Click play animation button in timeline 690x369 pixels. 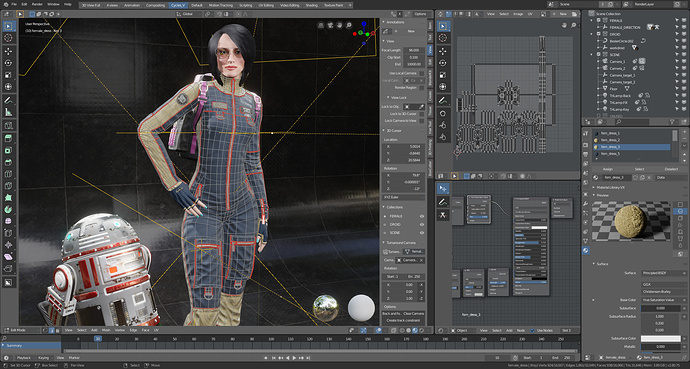[x=295, y=358]
